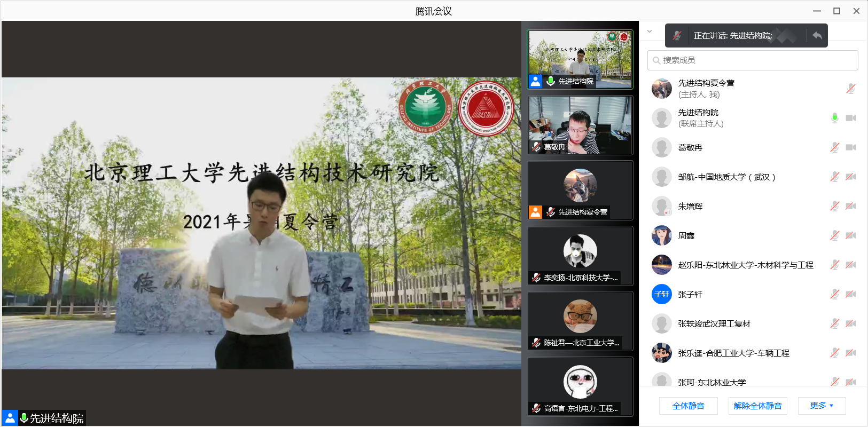
Task: Click the 搜索成员 search field
Action: [x=753, y=60]
